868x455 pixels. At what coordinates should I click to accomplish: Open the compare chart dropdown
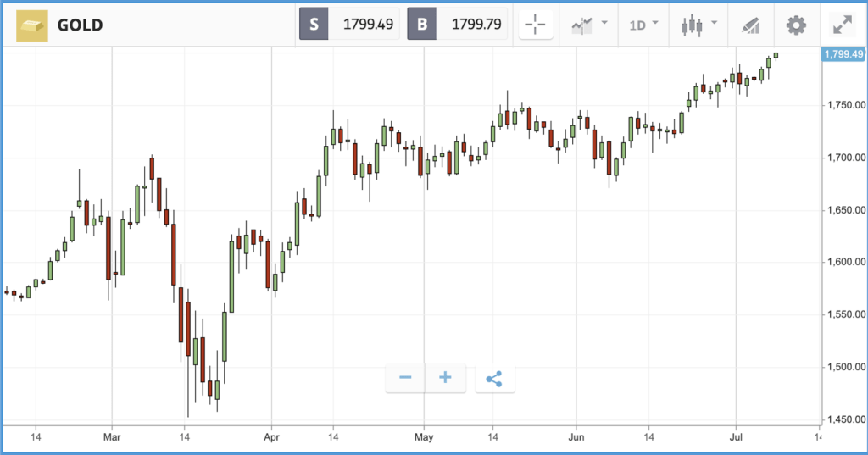[x=590, y=25]
